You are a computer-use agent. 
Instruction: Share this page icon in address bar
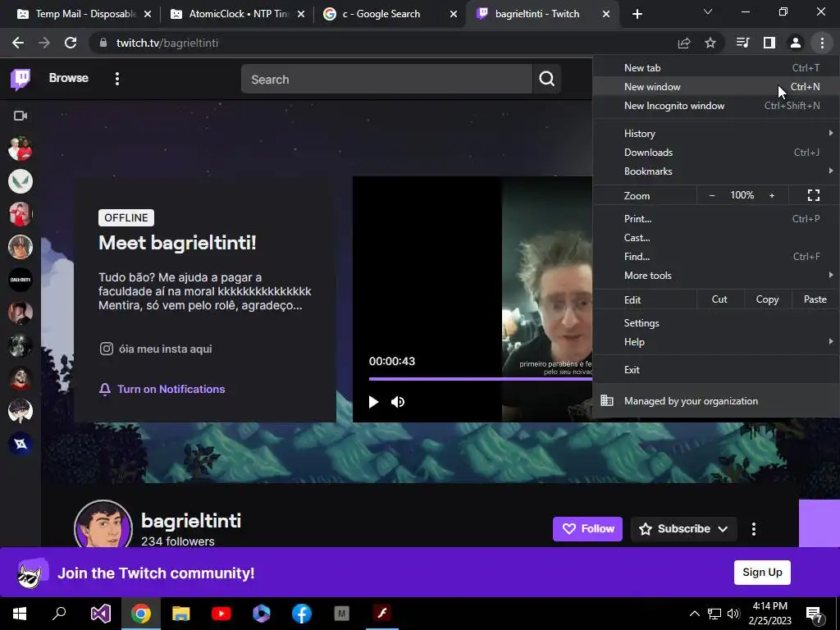click(x=684, y=43)
